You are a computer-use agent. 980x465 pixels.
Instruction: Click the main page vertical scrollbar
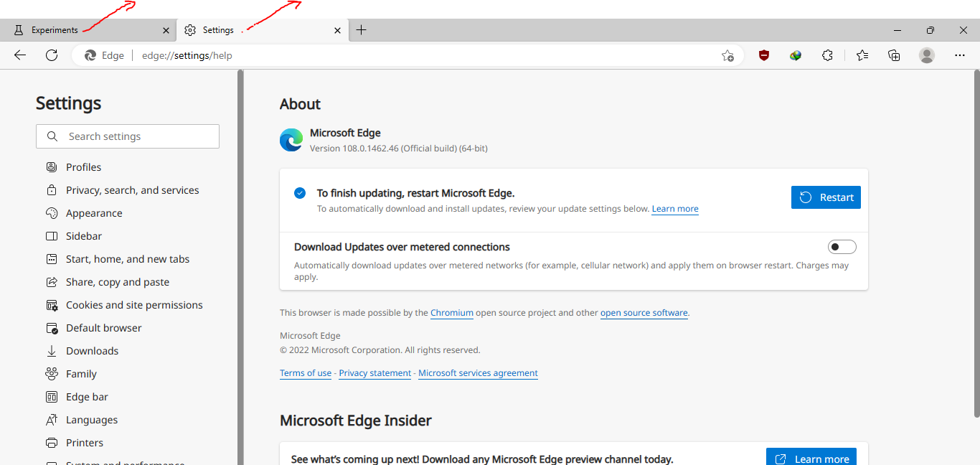tap(976, 243)
